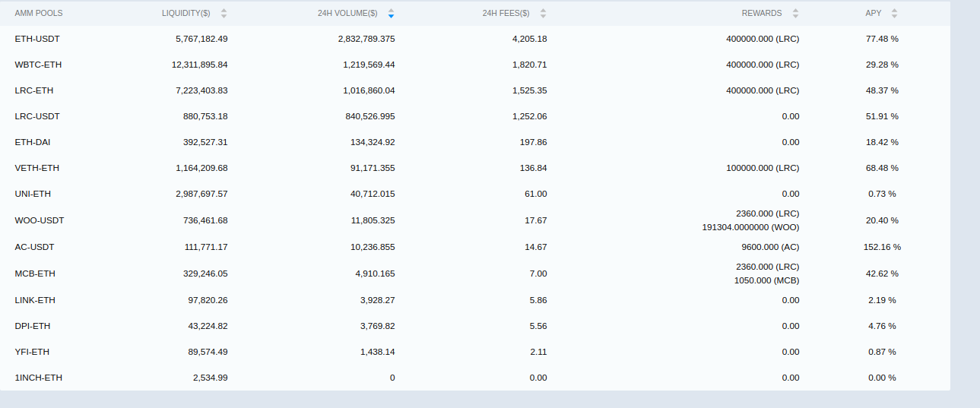Viewport: 980px width, 408px height.
Task: Click the 24H VOLUME($) header label
Action: pos(347,14)
